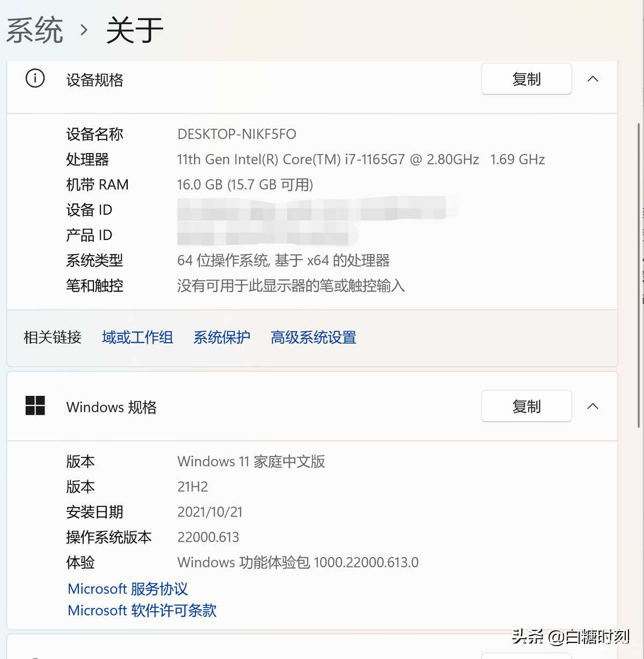This screenshot has height=659, width=644.
Task: Click the 相关链接 label
Action: tap(53, 337)
